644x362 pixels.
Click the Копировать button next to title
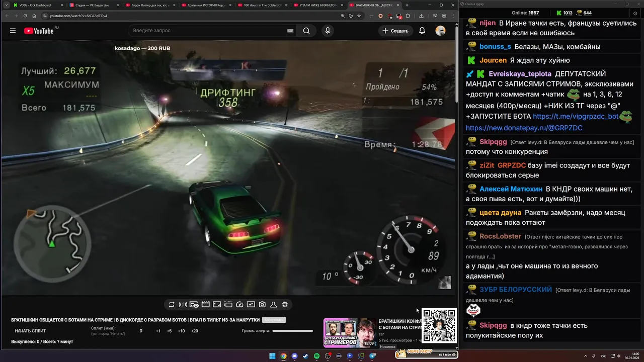coord(274,320)
